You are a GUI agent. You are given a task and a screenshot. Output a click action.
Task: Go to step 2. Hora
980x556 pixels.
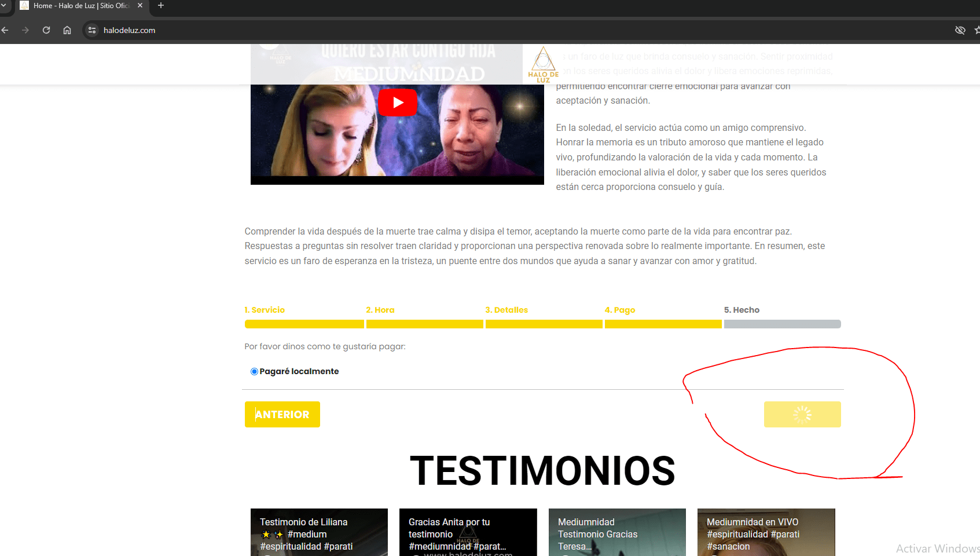pos(380,310)
